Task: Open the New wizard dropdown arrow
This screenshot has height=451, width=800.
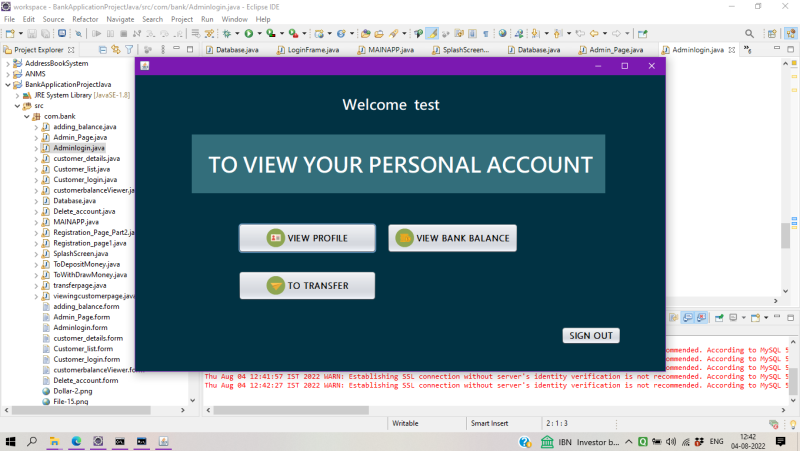Action: click(20, 34)
